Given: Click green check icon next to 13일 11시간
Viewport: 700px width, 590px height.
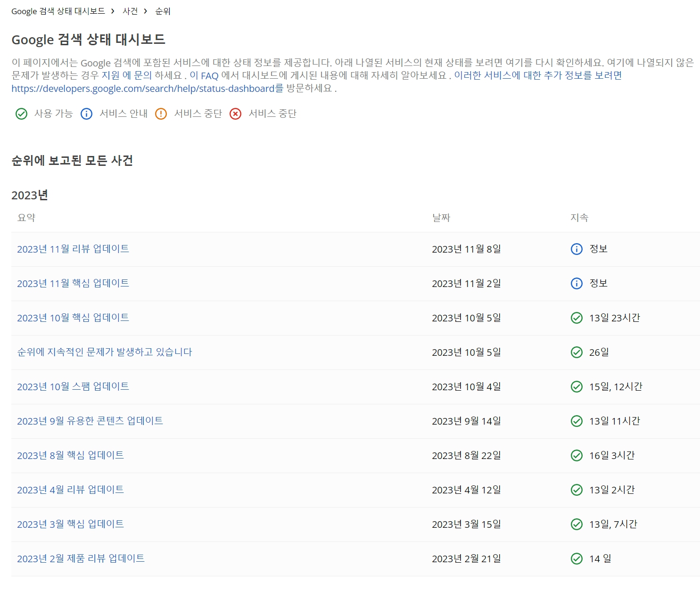Looking at the screenshot, I should (576, 421).
